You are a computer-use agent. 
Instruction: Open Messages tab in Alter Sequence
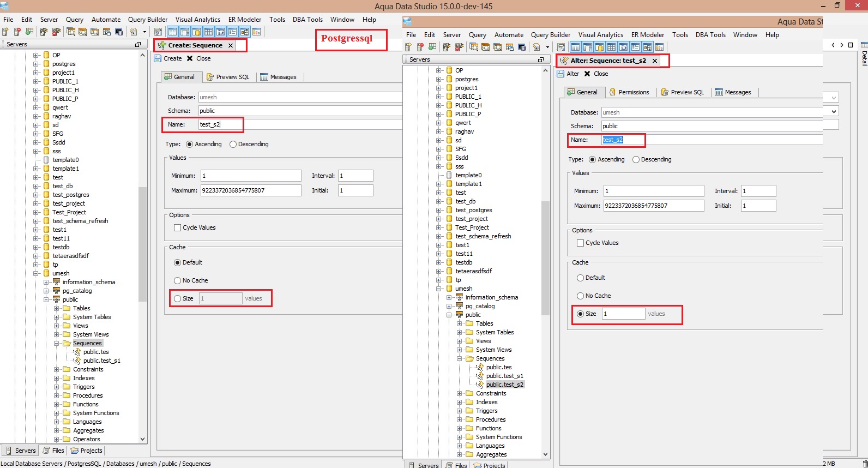733,92
